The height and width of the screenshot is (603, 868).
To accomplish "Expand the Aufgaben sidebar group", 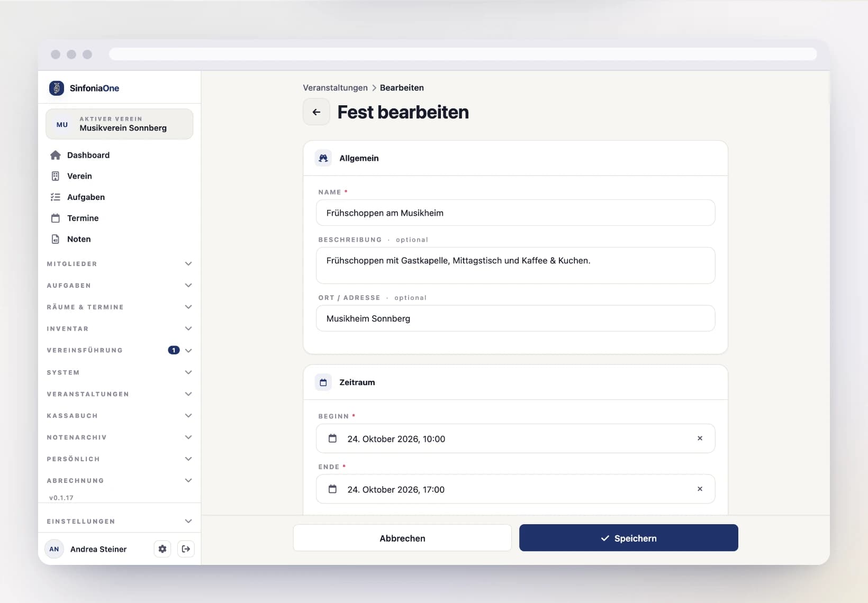I will pyautogui.click(x=120, y=286).
